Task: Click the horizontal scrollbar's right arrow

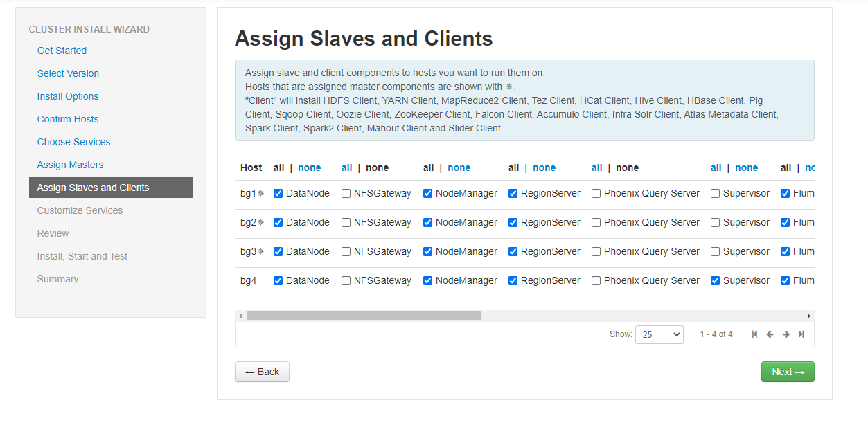Action: point(808,316)
